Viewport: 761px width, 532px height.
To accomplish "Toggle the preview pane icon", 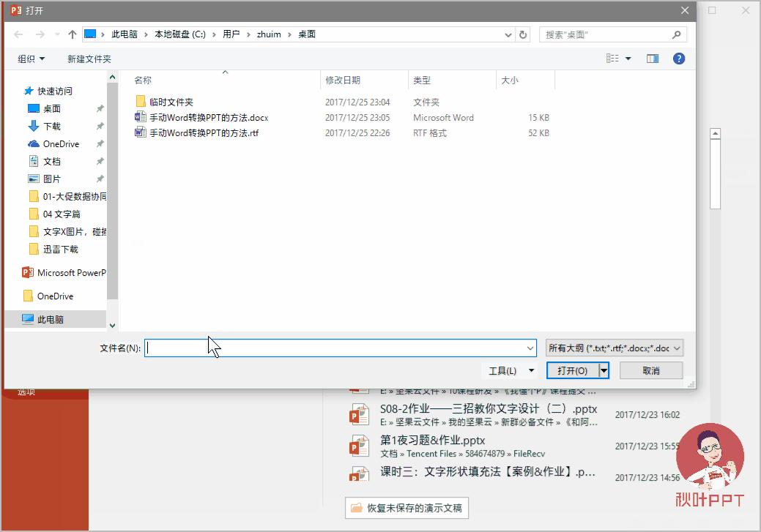I will (x=653, y=59).
